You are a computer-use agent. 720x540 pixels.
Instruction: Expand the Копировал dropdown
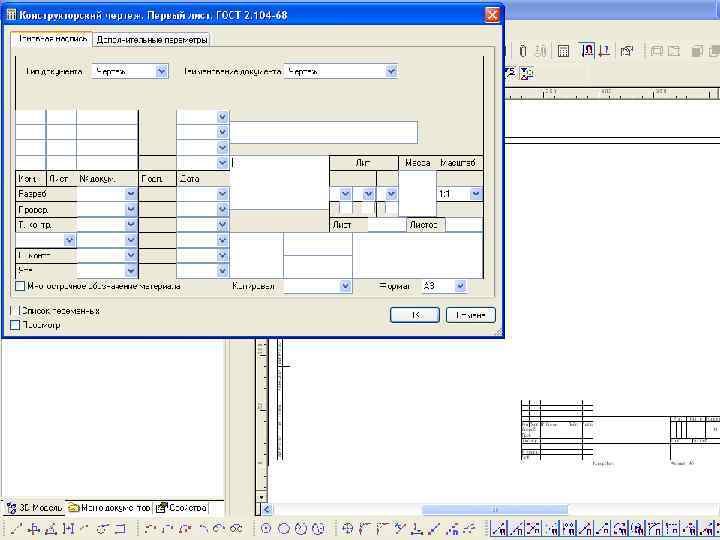pyautogui.click(x=345, y=286)
